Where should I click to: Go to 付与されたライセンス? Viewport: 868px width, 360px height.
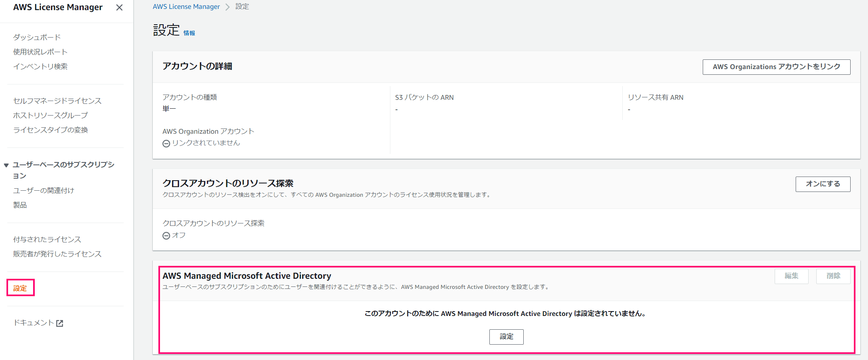tap(47, 239)
